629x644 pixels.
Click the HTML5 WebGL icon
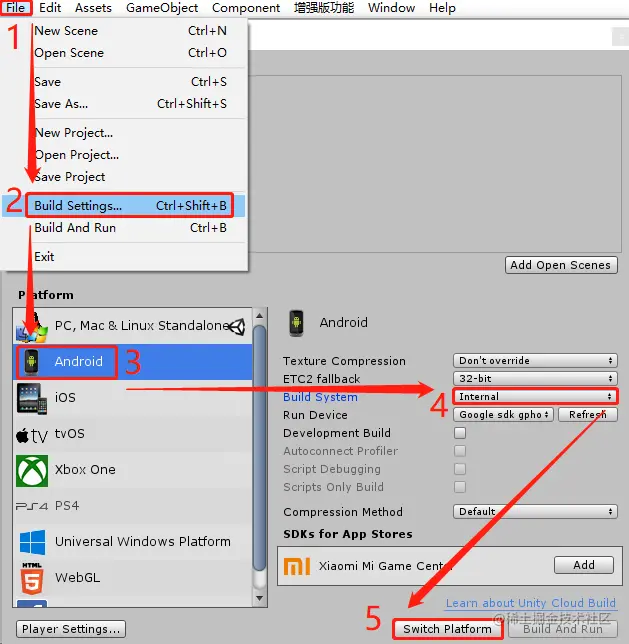coord(32,578)
